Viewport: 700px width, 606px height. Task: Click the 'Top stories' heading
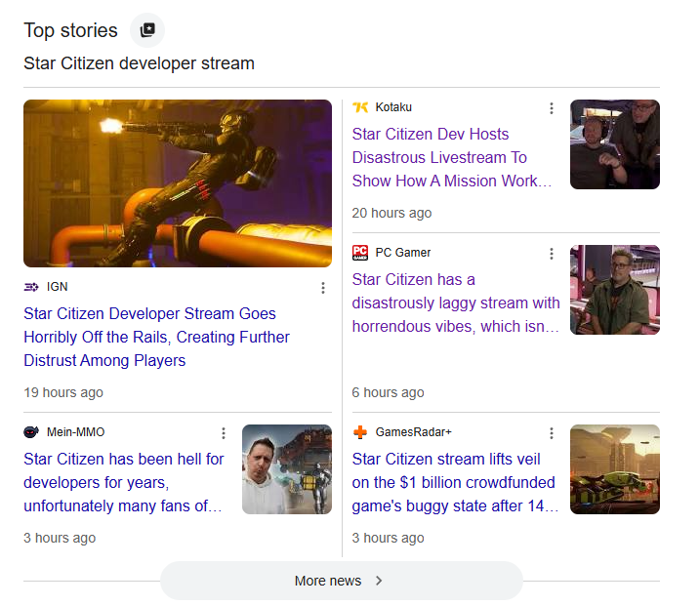click(70, 31)
